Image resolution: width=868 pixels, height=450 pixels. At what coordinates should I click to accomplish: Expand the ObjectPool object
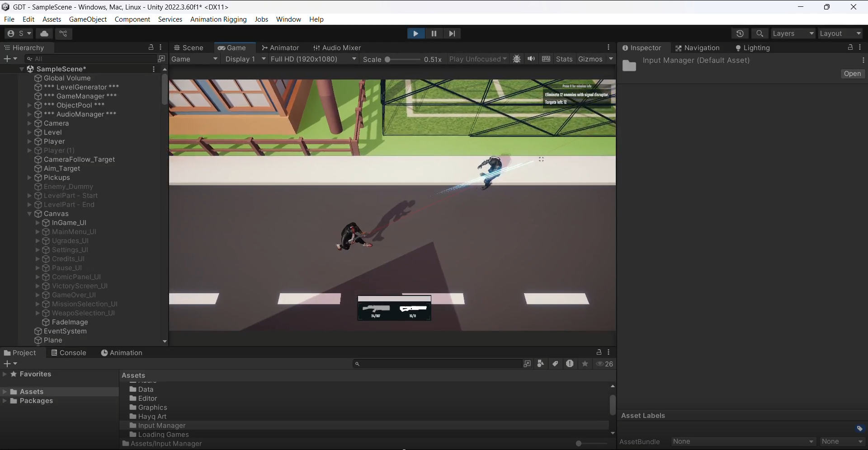(29, 105)
